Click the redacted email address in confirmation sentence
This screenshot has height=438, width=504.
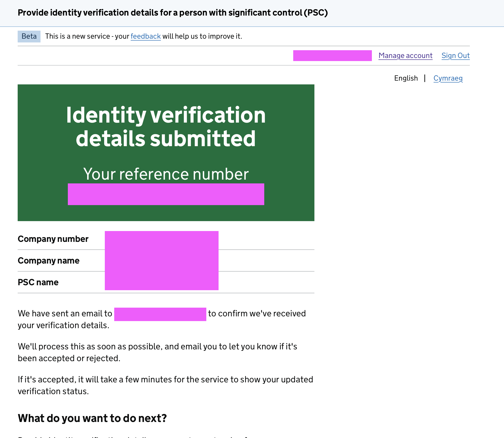point(160,314)
